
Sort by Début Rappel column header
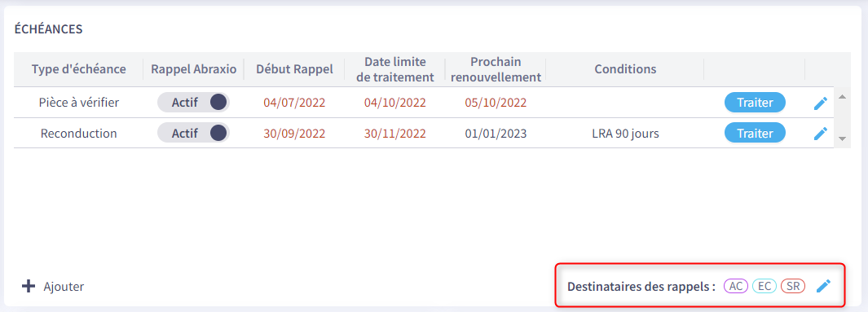(294, 69)
